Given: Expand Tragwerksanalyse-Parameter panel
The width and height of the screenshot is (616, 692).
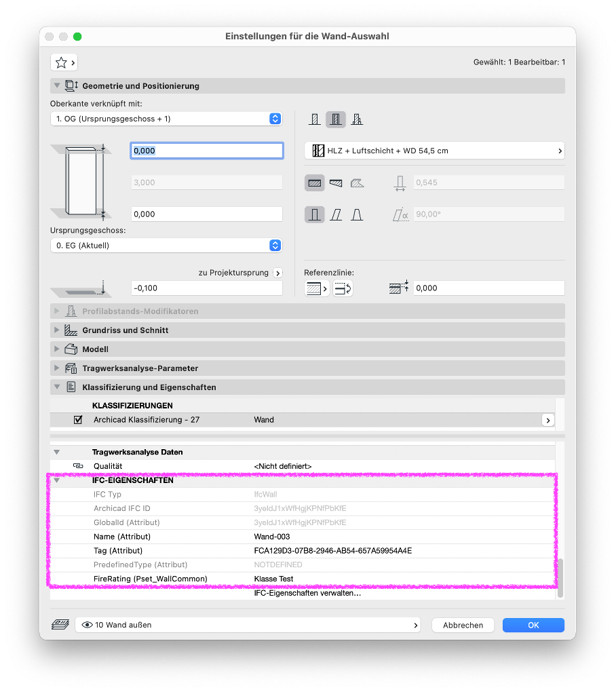Looking at the screenshot, I should (57, 368).
